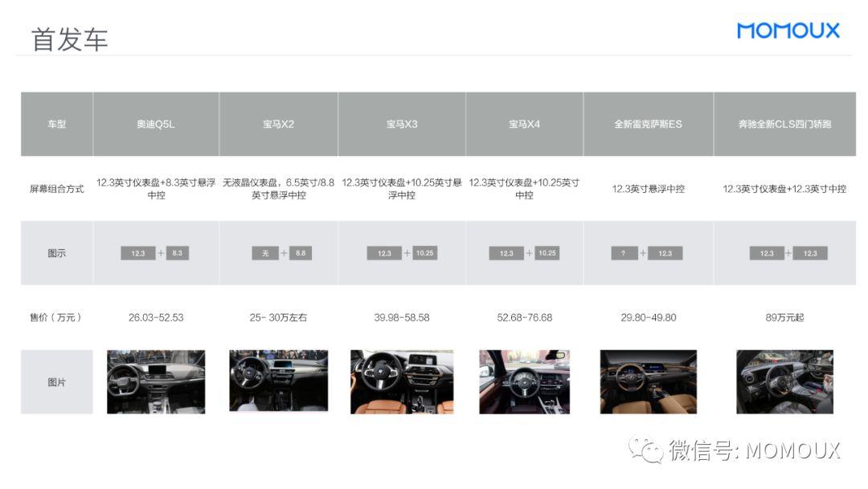The image size is (868, 489).
Task: Click the plus sign in the 宝马X3 diagram
Action: [407, 253]
